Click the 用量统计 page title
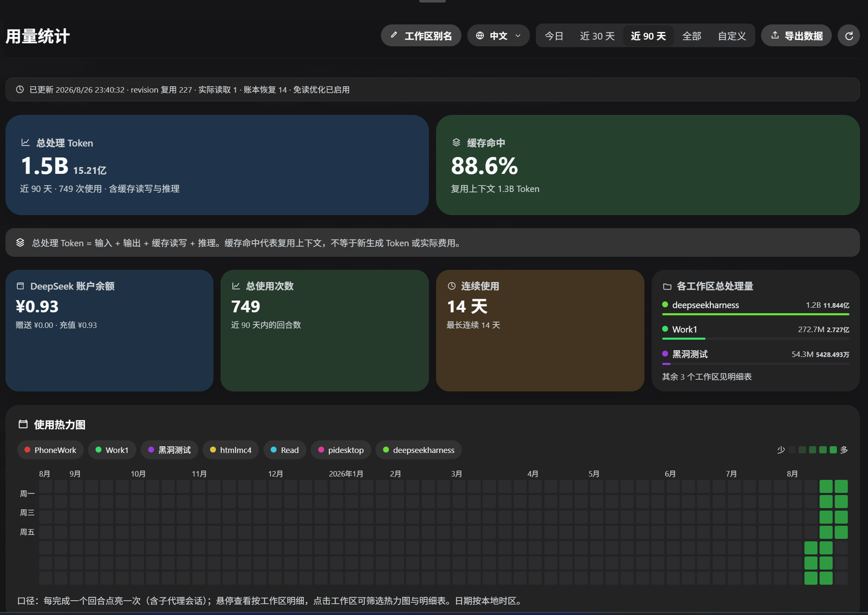Viewport: 868px width, 615px height. click(37, 36)
